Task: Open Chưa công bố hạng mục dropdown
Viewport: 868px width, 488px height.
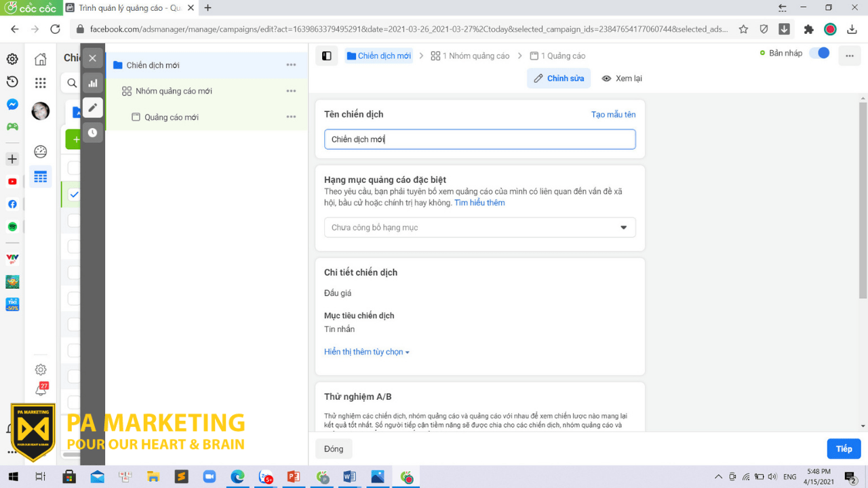Action: click(x=480, y=228)
